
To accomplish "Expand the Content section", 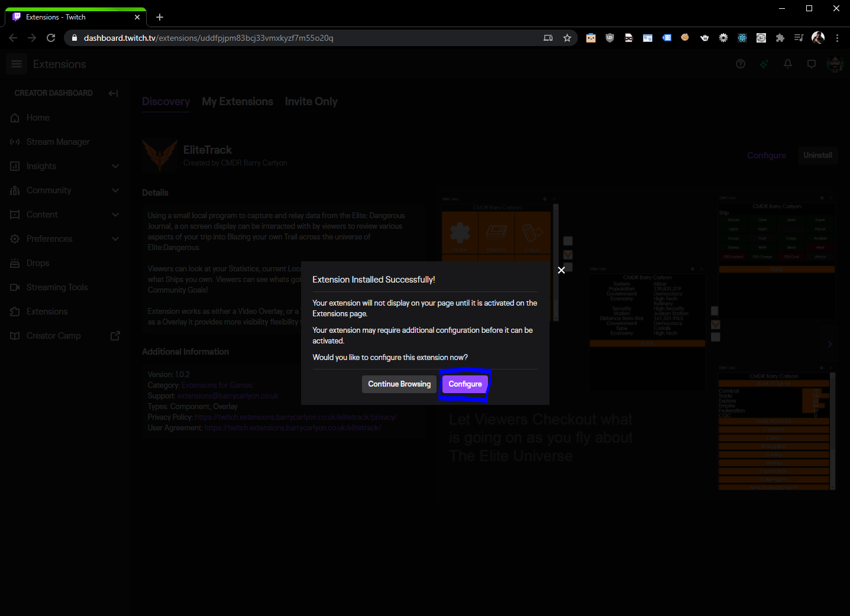I will 115,215.
